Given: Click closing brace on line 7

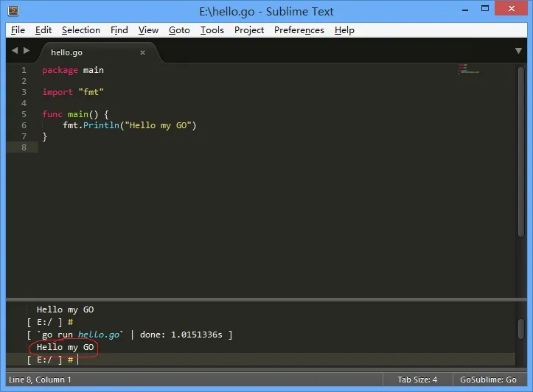Looking at the screenshot, I should click(44, 136).
